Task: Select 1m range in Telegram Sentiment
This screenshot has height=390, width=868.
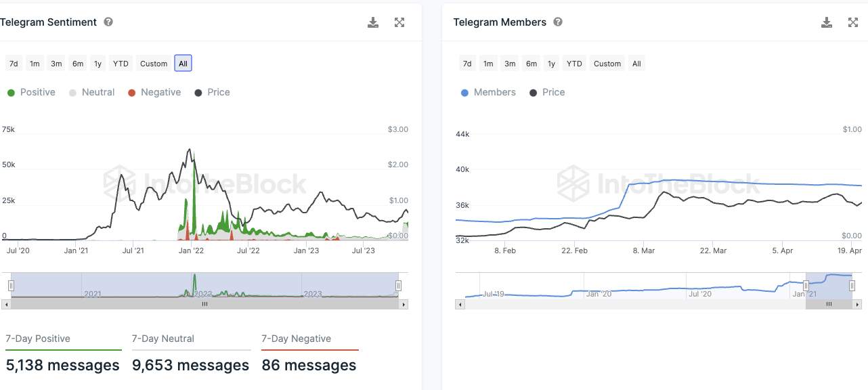Action: [35, 64]
